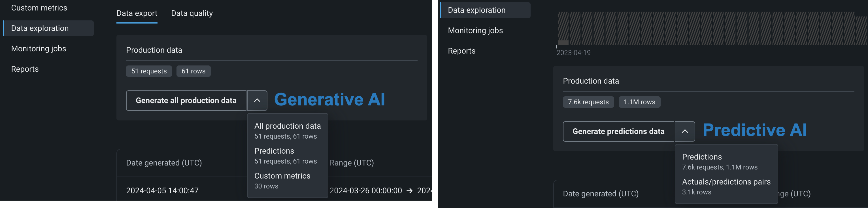
Task: Select Predictions 7.6k requests option
Action: point(719,162)
